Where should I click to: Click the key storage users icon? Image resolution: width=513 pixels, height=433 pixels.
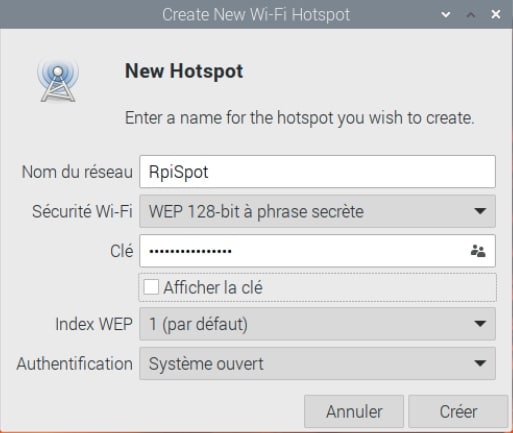(478, 251)
